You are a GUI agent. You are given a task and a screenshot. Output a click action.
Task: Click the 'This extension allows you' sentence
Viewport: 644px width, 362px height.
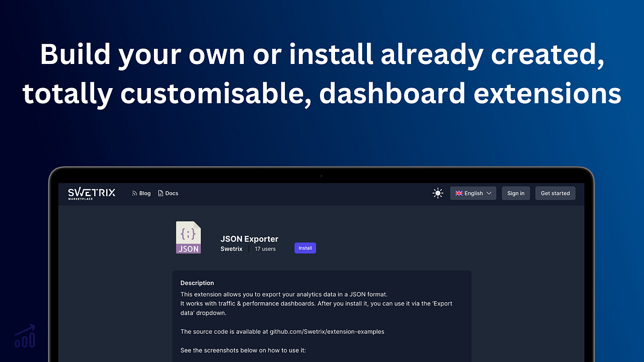click(x=284, y=294)
